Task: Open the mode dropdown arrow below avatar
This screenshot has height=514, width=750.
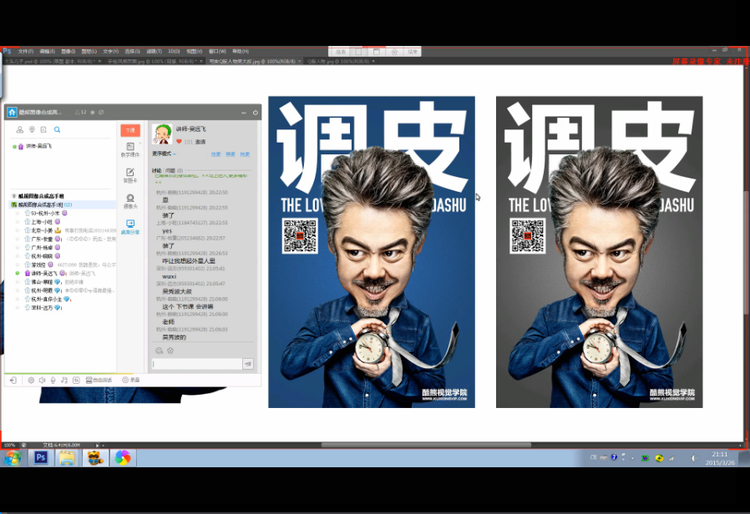Action: [x=175, y=154]
